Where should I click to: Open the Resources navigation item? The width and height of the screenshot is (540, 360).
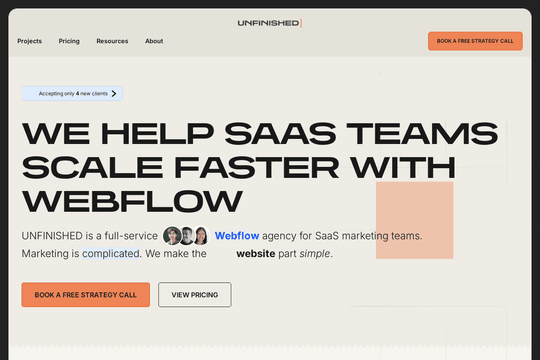(112, 41)
